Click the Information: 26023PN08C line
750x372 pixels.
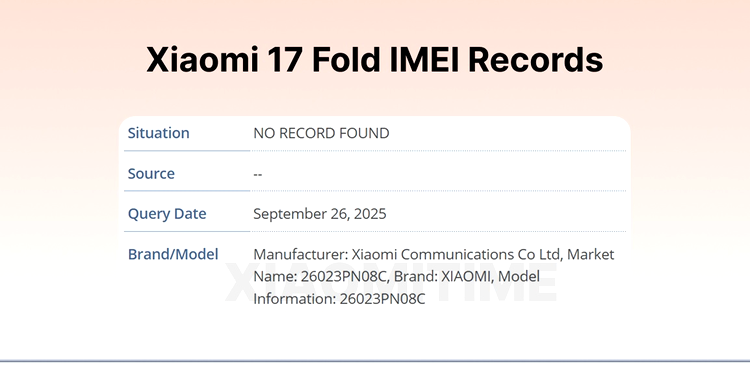click(339, 299)
